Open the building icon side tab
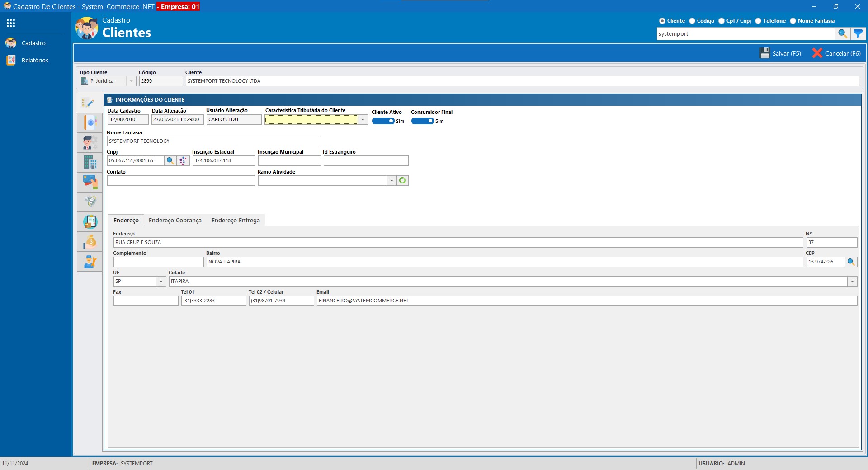The width and height of the screenshot is (868, 470). tap(90, 162)
